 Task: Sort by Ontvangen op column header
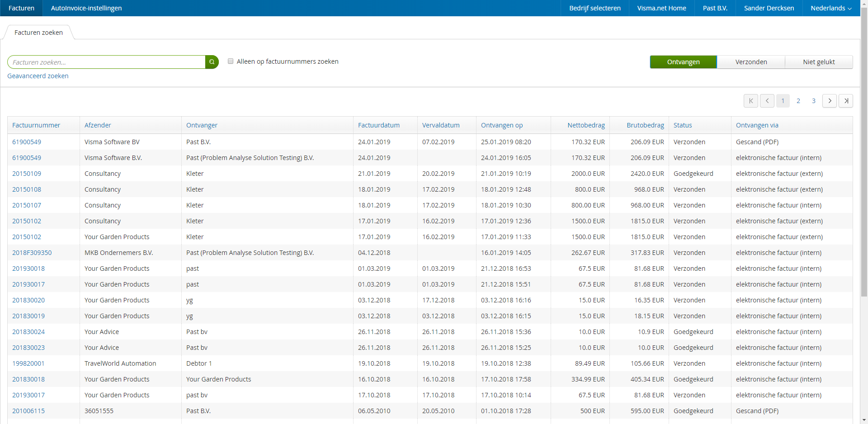point(502,125)
